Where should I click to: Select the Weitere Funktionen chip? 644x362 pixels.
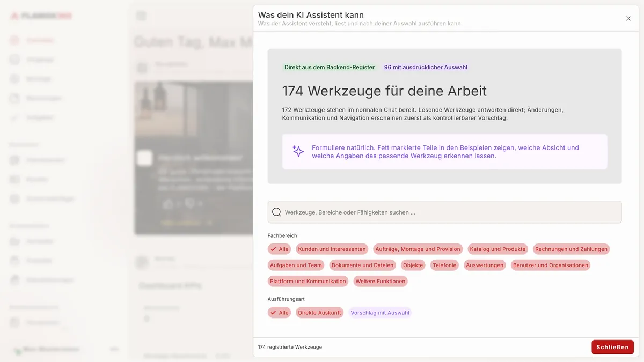coord(380,281)
